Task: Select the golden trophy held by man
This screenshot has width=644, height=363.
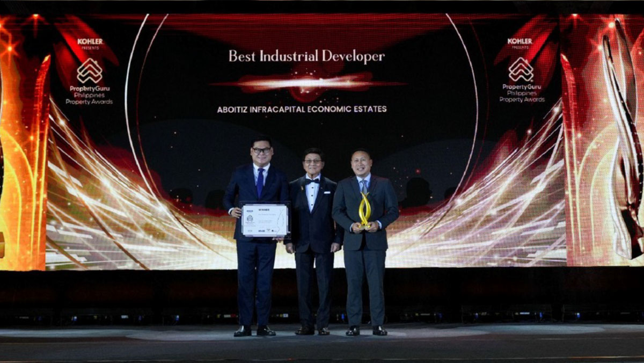Action: click(365, 210)
